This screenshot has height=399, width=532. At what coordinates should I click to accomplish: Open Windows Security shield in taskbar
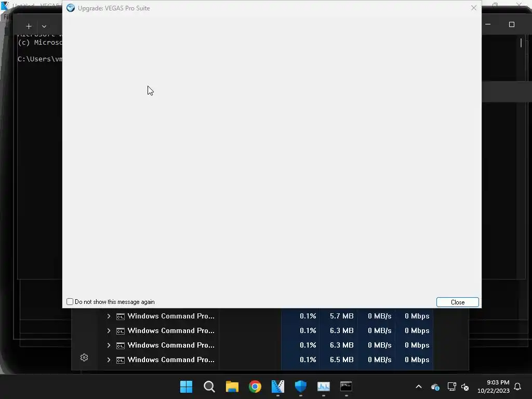[x=301, y=387]
